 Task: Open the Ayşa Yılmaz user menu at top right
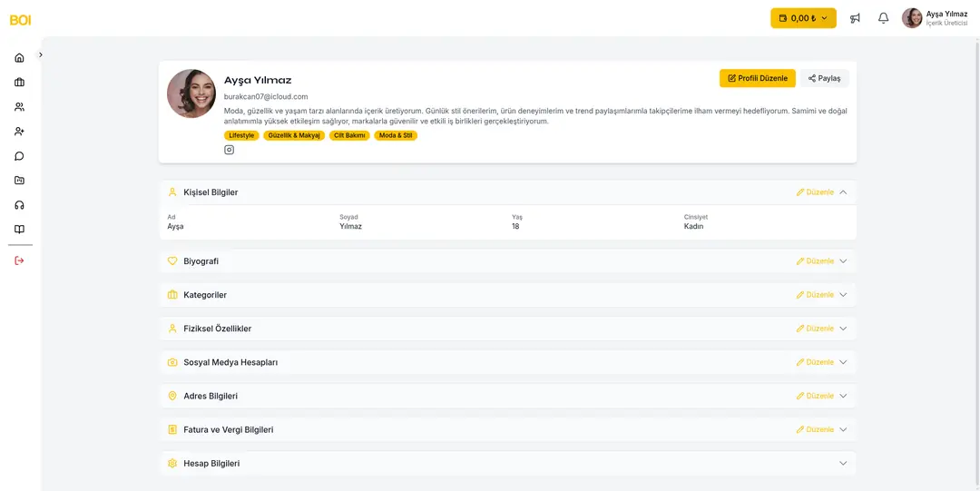935,18
